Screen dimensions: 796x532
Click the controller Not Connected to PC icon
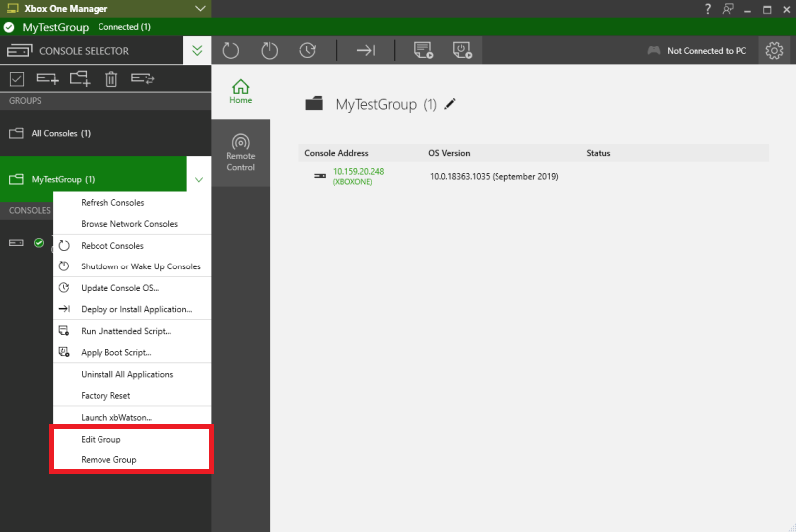pyautogui.click(x=654, y=50)
